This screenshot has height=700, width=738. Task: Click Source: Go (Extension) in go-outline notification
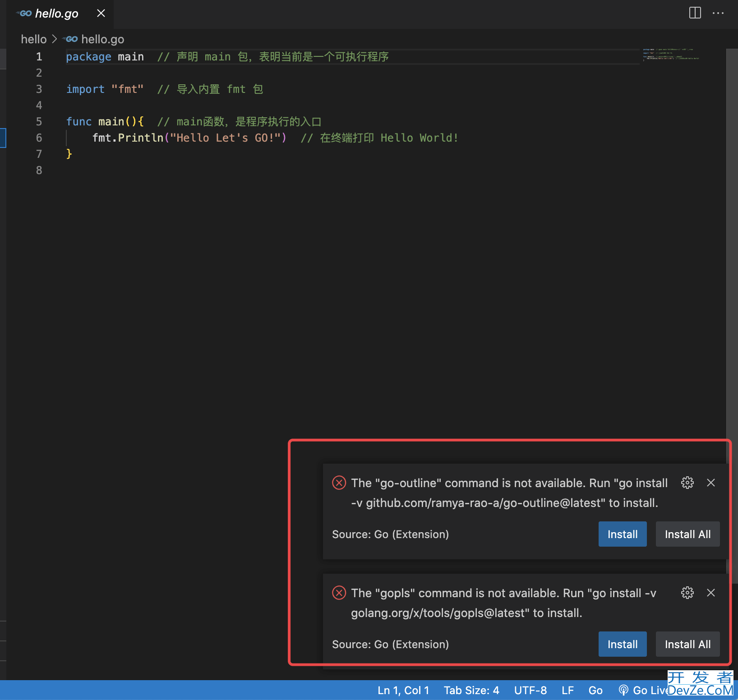point(391,534)
